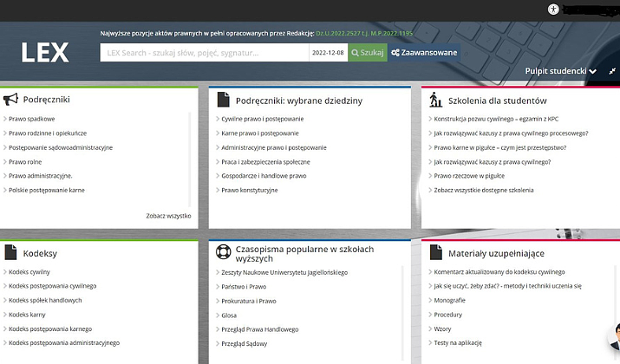
Task: Click the Zobacz wszystko link under Podręczniki
Action: pyautogui.click(x=168, y=216)
